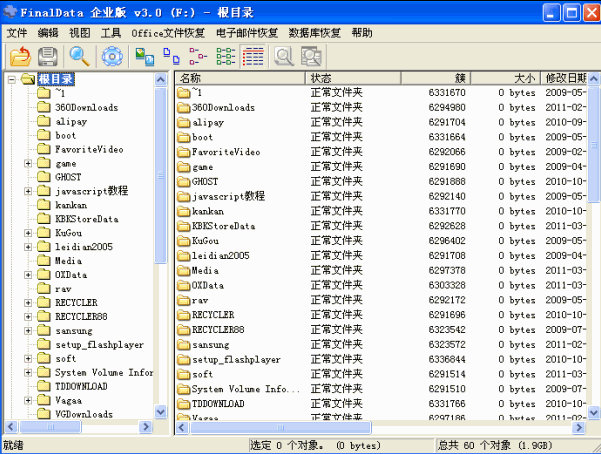Image resolution: width=601 pixels, height=454 pixels.
Task: Open the 数据库恢复 menu
Action: point(314,33)
